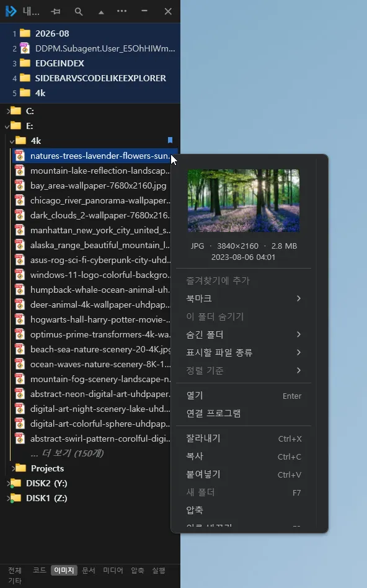Viewport: 367px width, 588px height.
Task: Open the EDGEINDEX recent folder icon
Action: pos(25,63)
